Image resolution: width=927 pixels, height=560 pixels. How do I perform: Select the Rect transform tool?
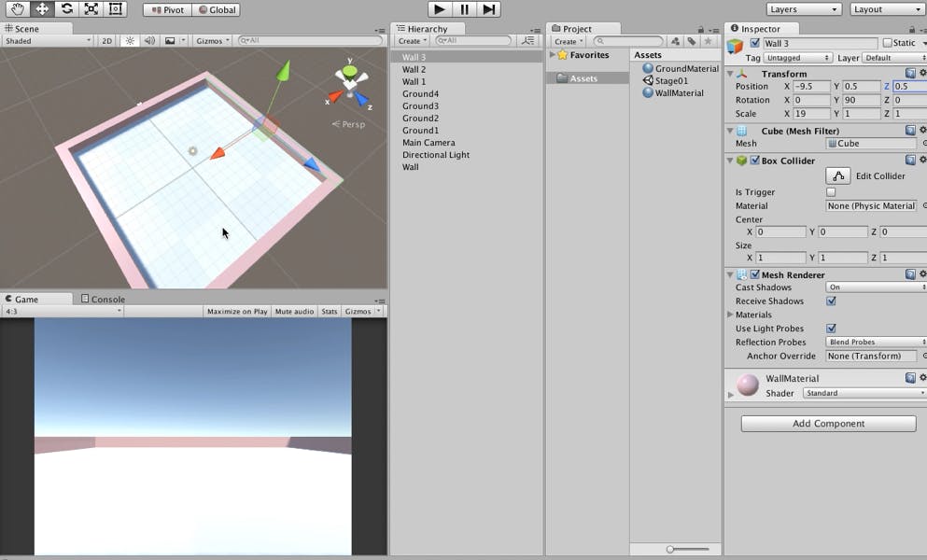[x=115, y=9]
